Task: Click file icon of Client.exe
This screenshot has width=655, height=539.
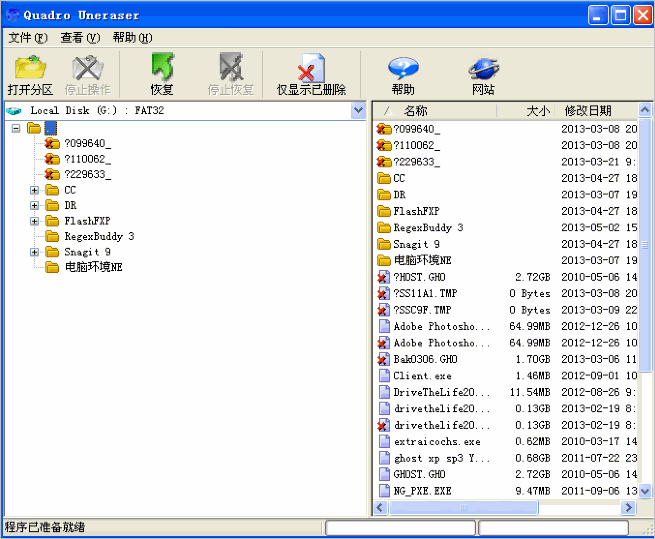Action: (x=384, y=376)
